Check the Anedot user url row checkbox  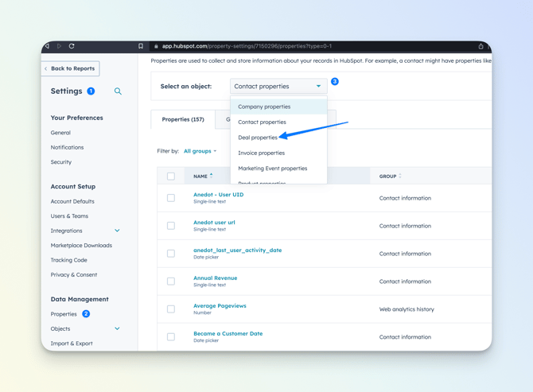click(x=171, y=226)
